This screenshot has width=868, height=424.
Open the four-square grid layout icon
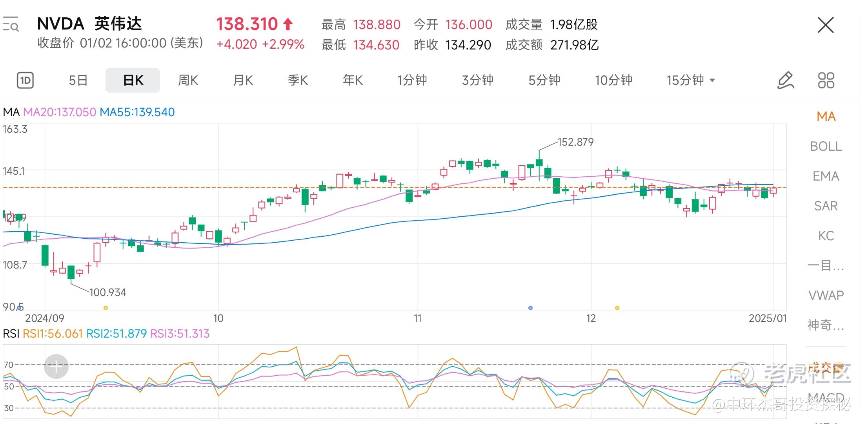[x=826, y=80]
